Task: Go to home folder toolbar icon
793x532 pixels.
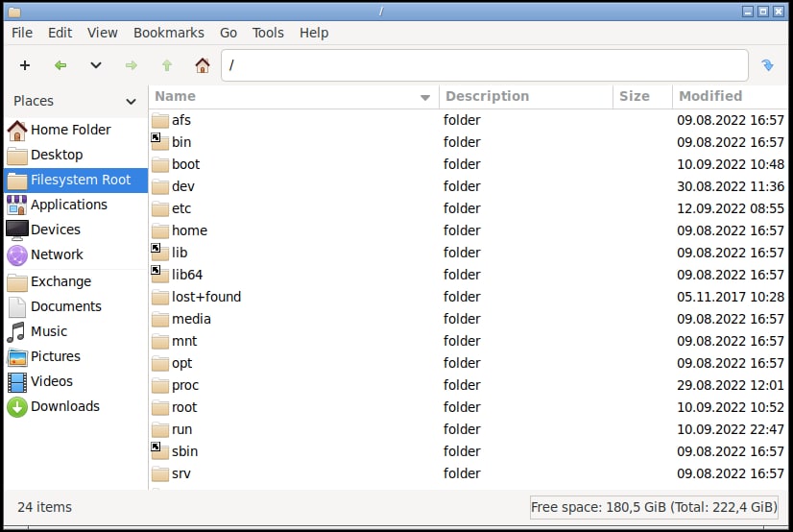Action: click(203, 65)
